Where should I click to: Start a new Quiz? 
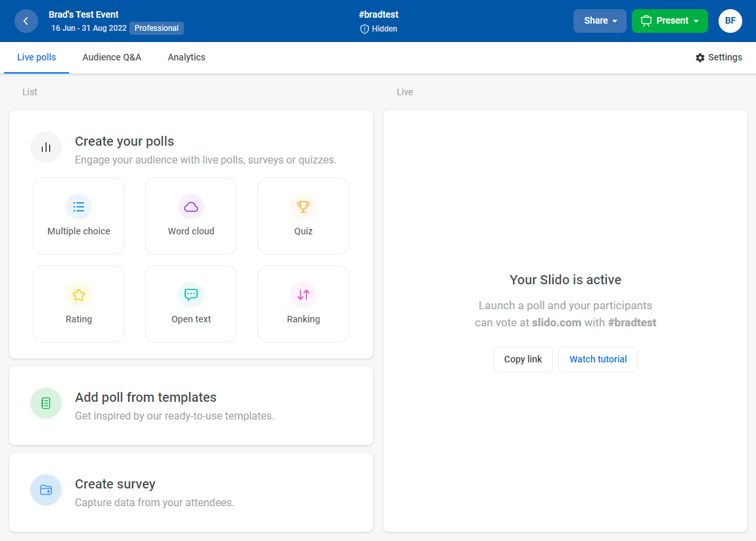click(303, 215)
